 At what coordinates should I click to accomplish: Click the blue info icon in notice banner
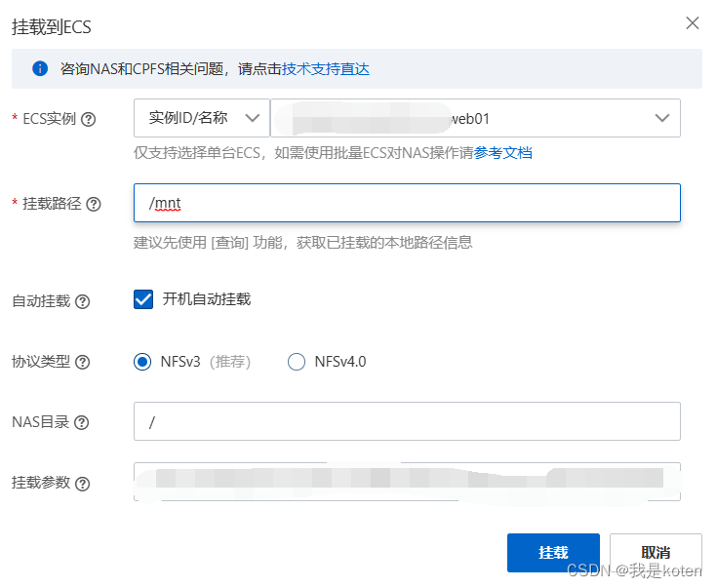coord(40,69)
